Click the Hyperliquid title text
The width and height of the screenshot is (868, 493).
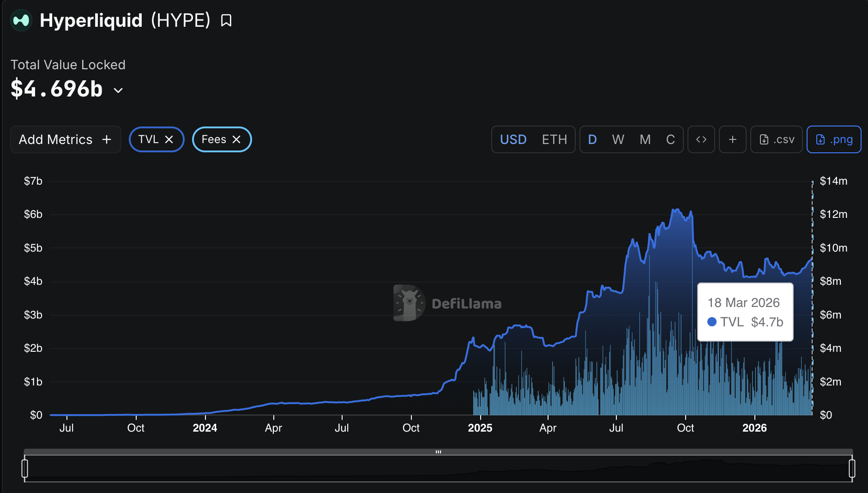point(91,21)
